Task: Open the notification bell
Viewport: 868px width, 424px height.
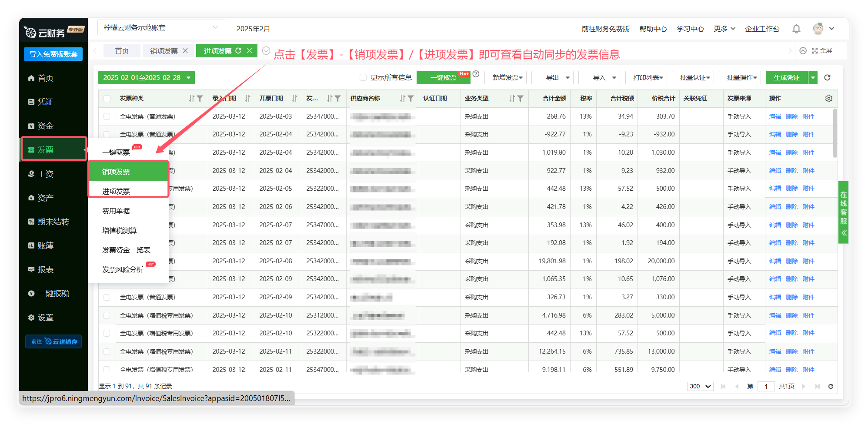Action: 796,29
